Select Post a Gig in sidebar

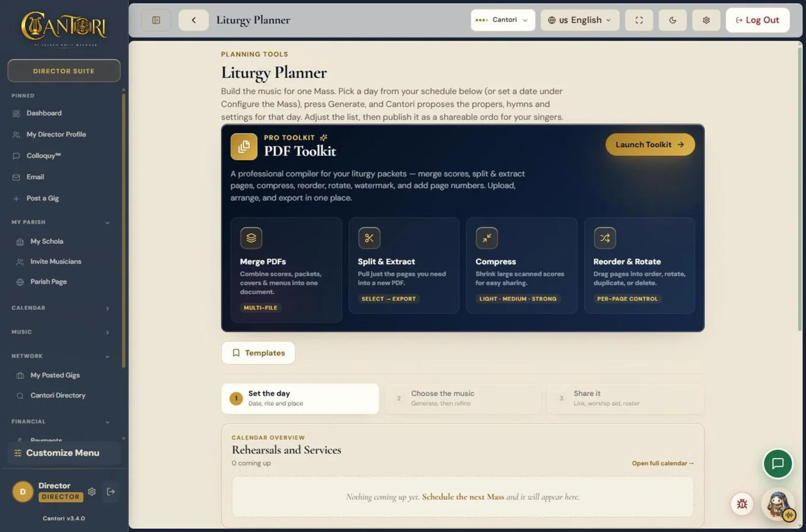[x=43, y=199]
